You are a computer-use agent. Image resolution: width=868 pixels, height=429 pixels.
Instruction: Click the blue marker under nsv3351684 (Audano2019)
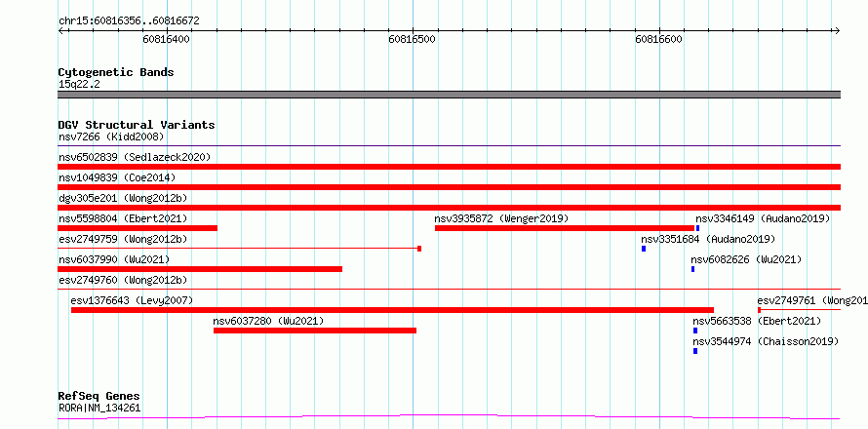click(644, 249)
